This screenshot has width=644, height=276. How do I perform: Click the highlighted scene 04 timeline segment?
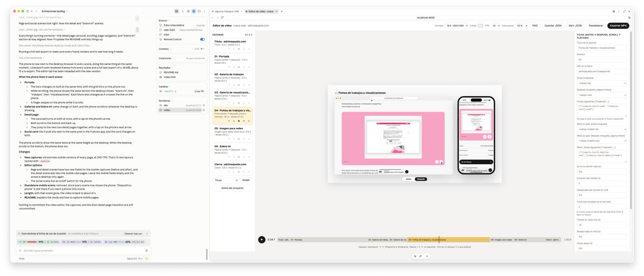tap(448, 239)
